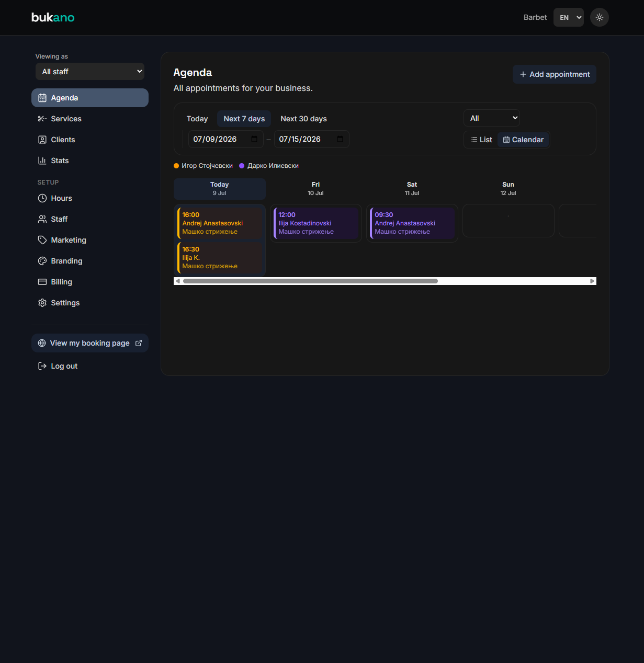Select the Next 30 days tab
The height and width of the screenshot is (663, 644).
(303, 119)
